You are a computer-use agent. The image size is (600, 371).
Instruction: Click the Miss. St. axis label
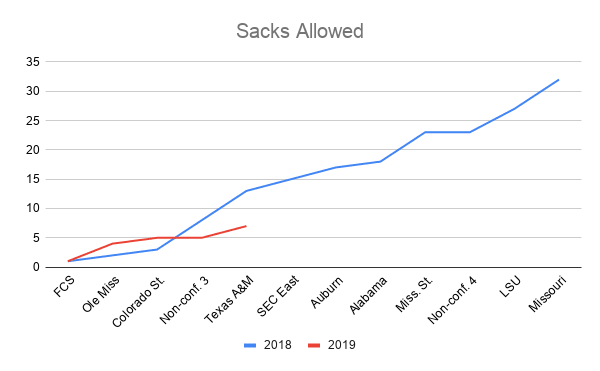click(414, 294)
